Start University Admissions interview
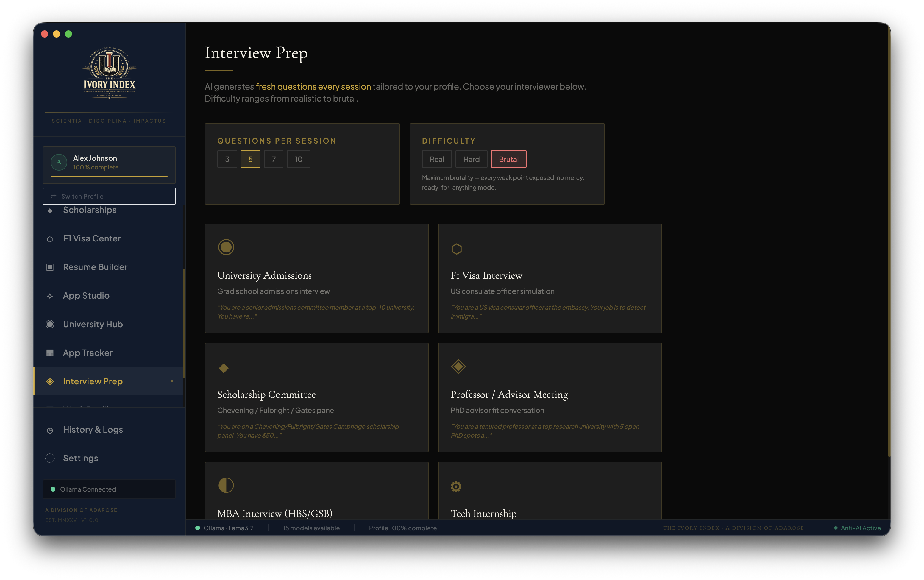Viewport: 924px width, 580px height. (x=316, y=278)
